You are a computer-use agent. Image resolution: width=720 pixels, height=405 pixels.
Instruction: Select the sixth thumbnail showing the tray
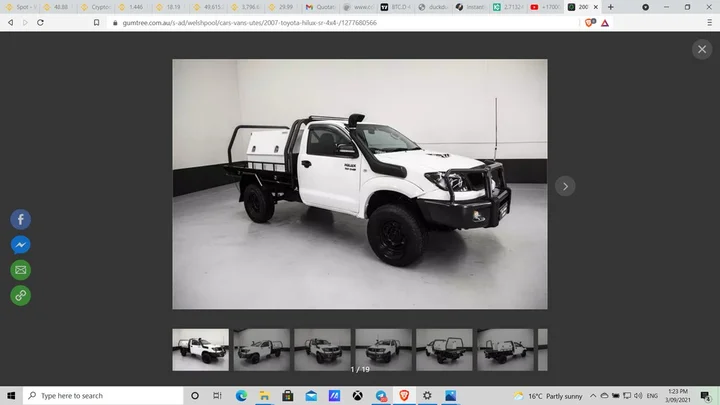(x=505, y=350)
